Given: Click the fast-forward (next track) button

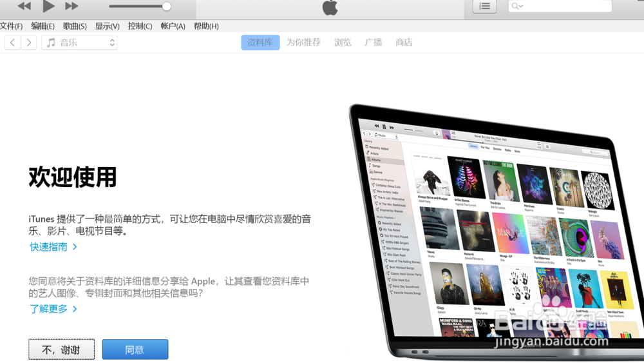Looking at the screenshot, I should [x=71, y=6].
